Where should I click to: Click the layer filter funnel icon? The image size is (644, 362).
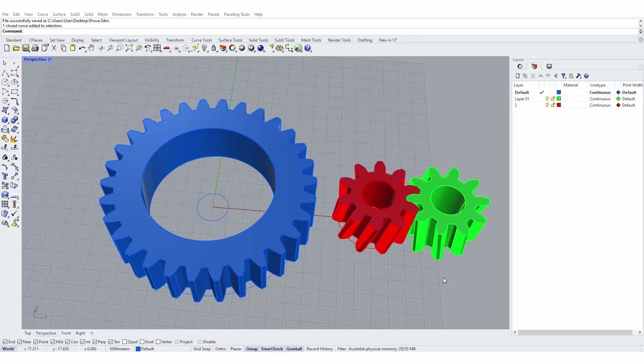[563, 76]
